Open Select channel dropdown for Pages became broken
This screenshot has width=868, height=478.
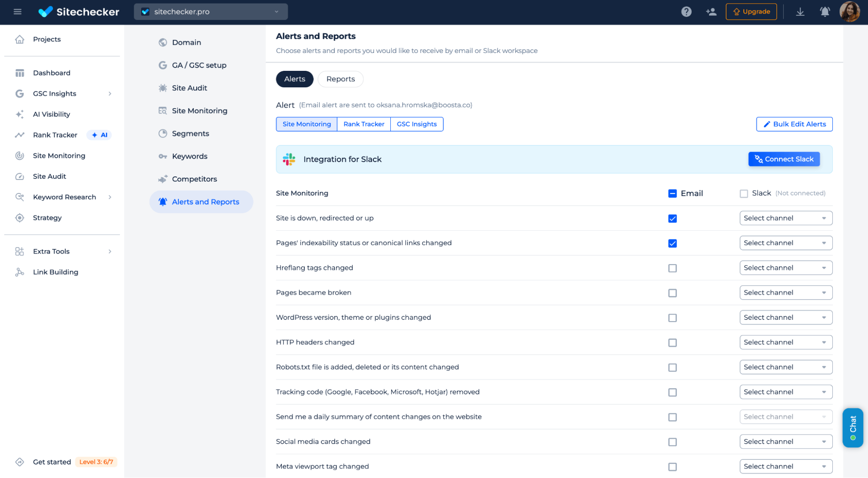coord(785,293)
